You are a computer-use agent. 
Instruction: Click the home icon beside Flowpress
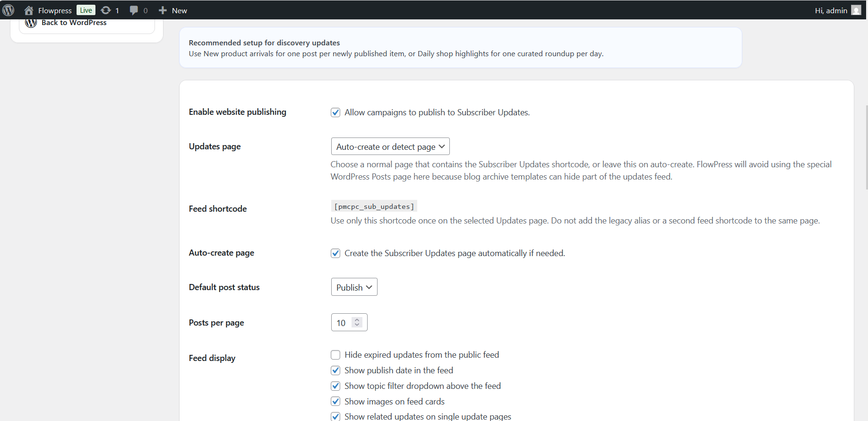29,10
